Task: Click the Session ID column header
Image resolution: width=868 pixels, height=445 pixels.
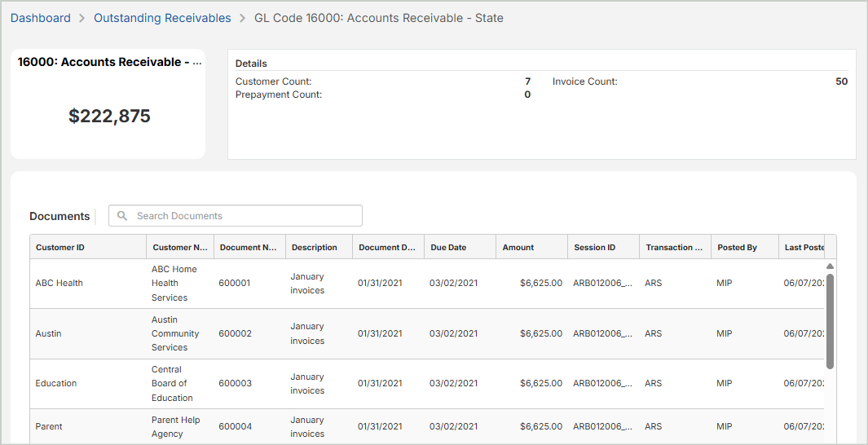Action: 595,248
